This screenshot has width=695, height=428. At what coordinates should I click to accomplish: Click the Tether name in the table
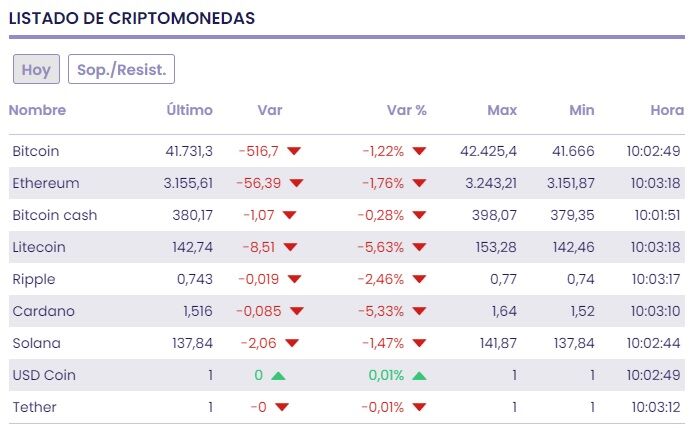pyautogui.click(x=34, y=407)
